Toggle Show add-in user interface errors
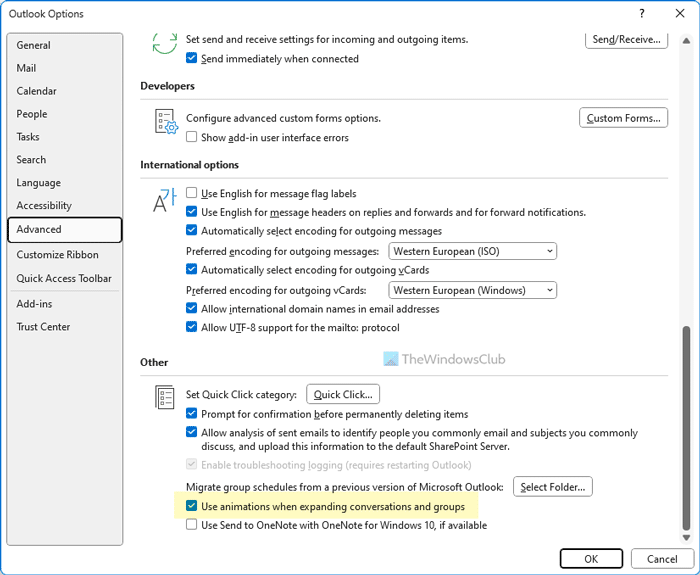This screenshot has height=575, width=700. [192, 137]
